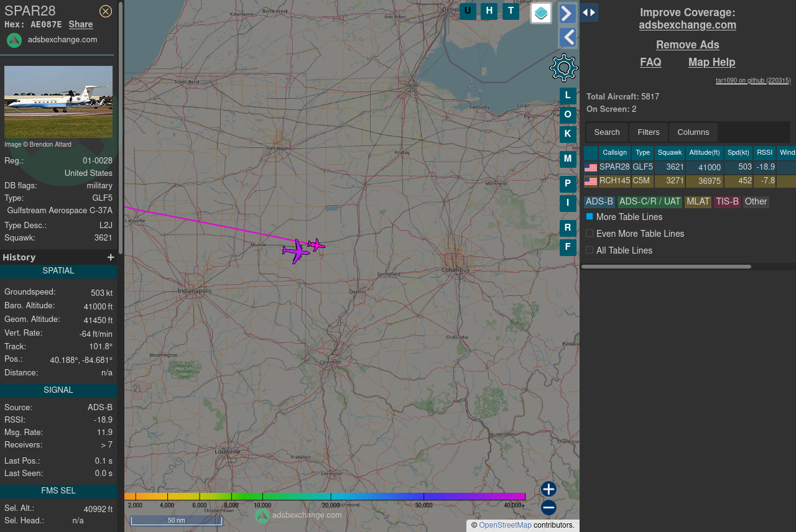
Task: Click the left chevron sidebar button
Action: click(x=567, y=38)
